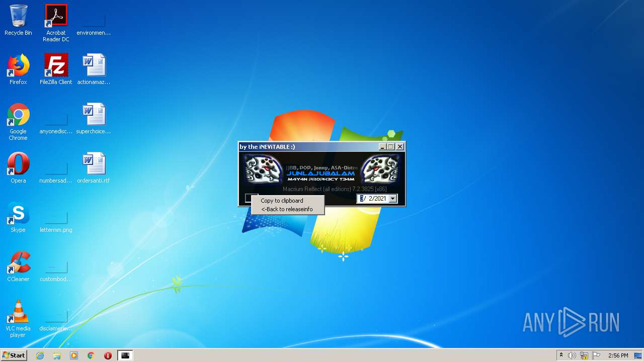Launch Opera from the desktop
This screenshot has height=362, width=644.
point(18,168)
